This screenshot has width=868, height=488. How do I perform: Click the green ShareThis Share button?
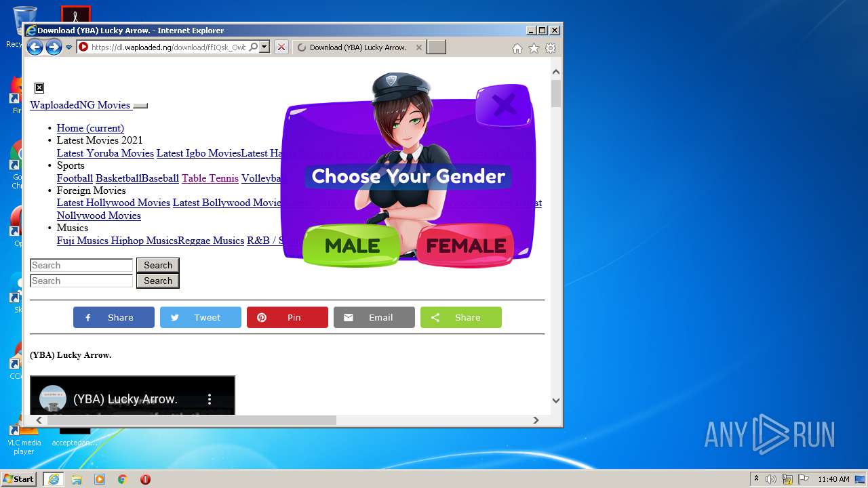click(461, 317)
